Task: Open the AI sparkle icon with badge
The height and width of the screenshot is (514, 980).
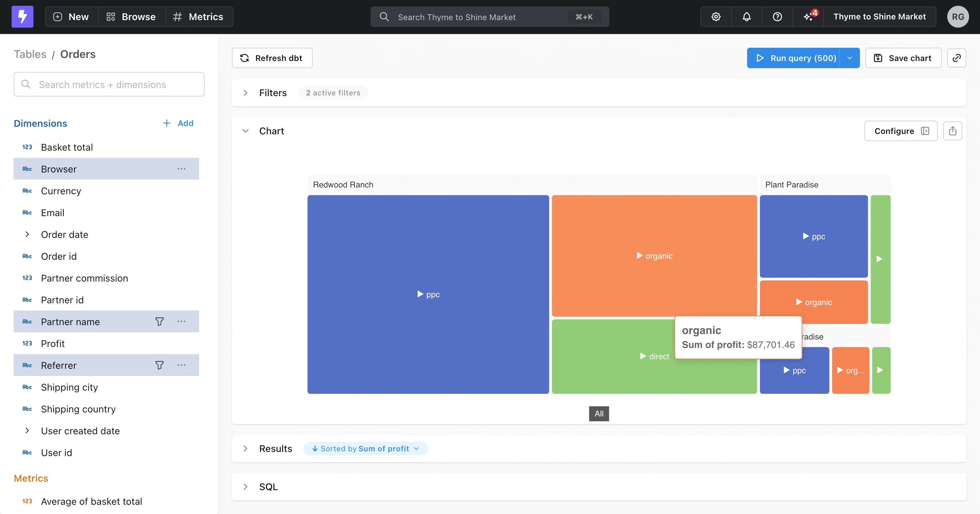Action: coord(808,17)
